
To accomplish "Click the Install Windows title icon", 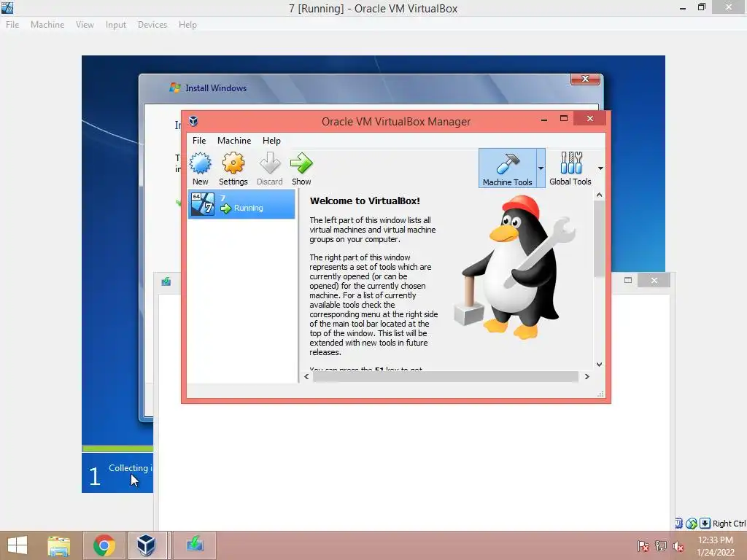I will pos(175,87).
